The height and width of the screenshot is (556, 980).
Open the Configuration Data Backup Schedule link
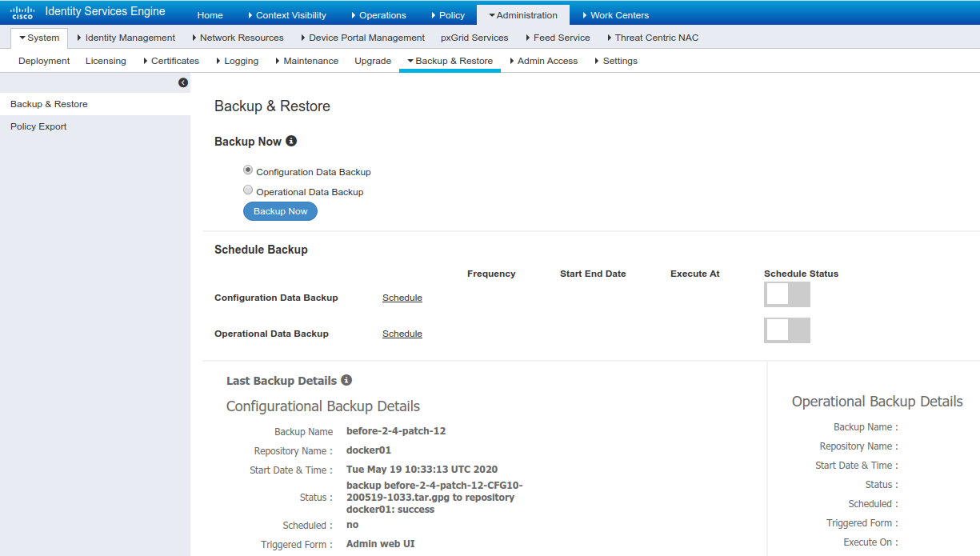(x=402, y=297)
